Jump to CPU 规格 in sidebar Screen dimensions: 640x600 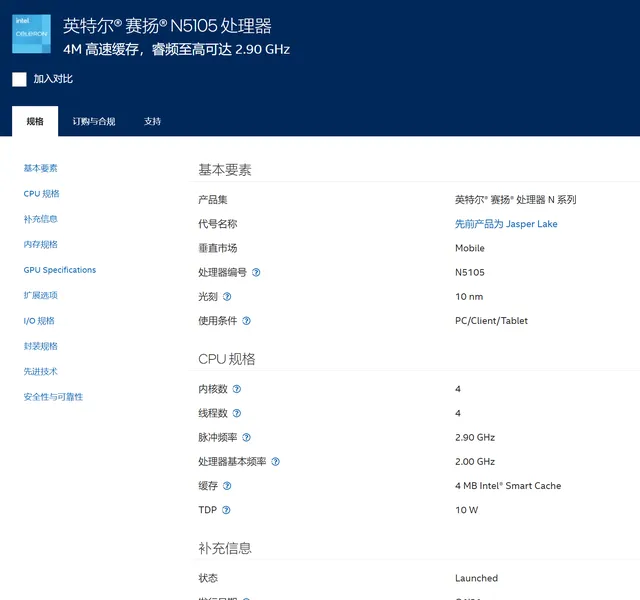tap(41, 193)
